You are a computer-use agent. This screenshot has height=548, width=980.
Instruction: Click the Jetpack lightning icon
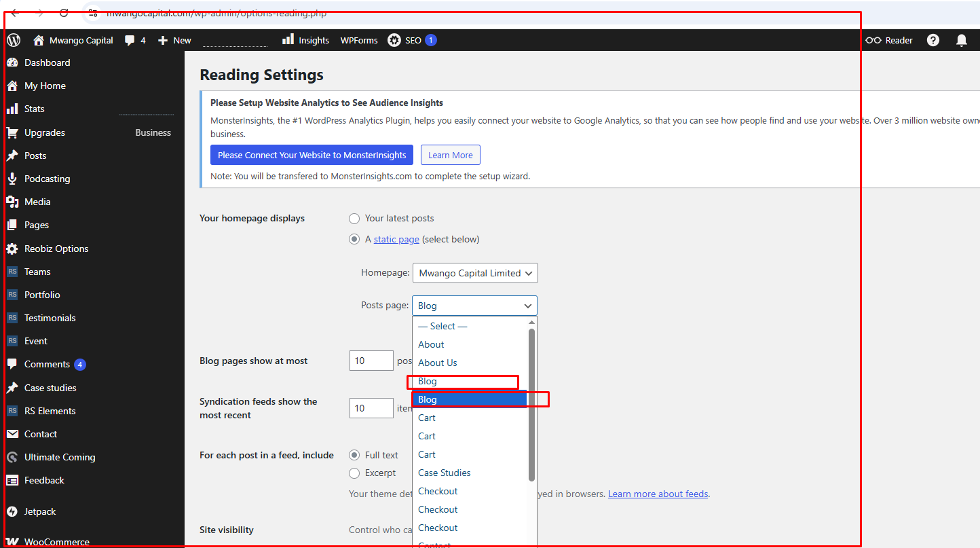12,511
